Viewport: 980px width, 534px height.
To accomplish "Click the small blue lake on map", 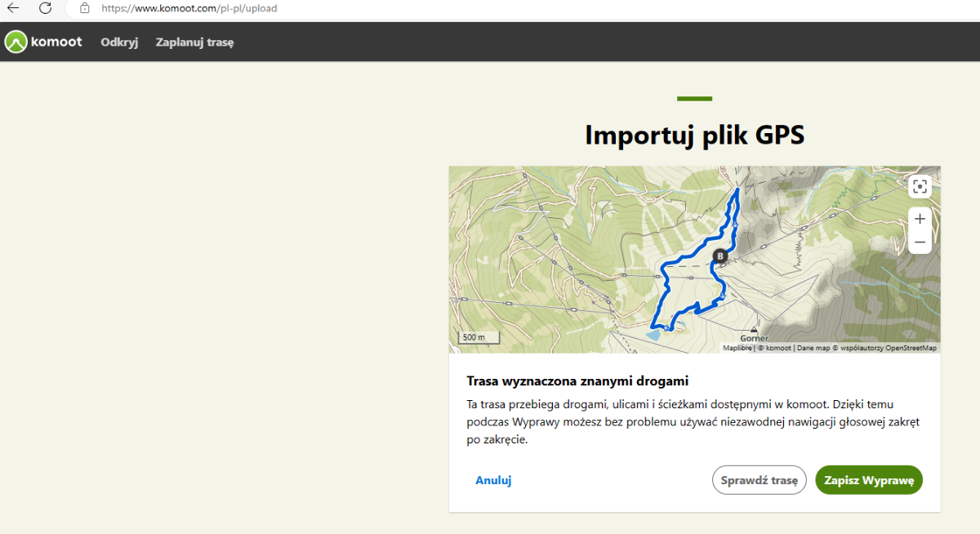I will (652, 334).
